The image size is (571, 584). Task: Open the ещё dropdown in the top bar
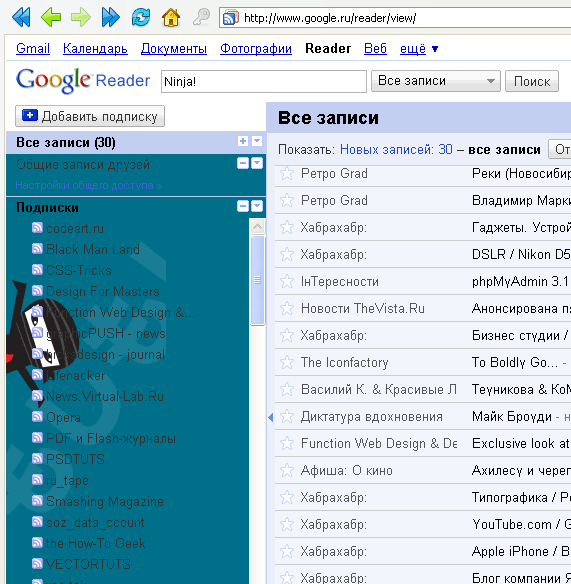[x=419, y=49]
